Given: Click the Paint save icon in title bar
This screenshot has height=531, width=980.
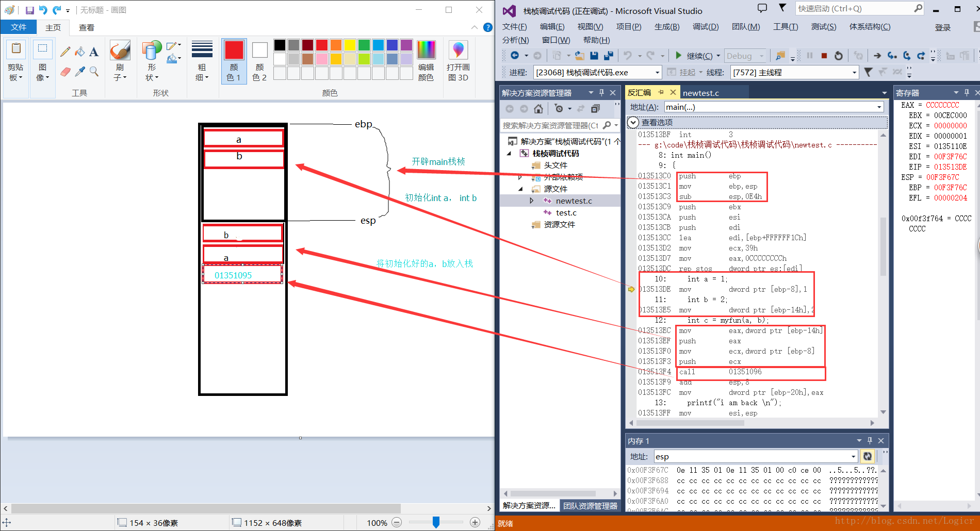Looking at the screenshot, I should [x=29, y=10].
